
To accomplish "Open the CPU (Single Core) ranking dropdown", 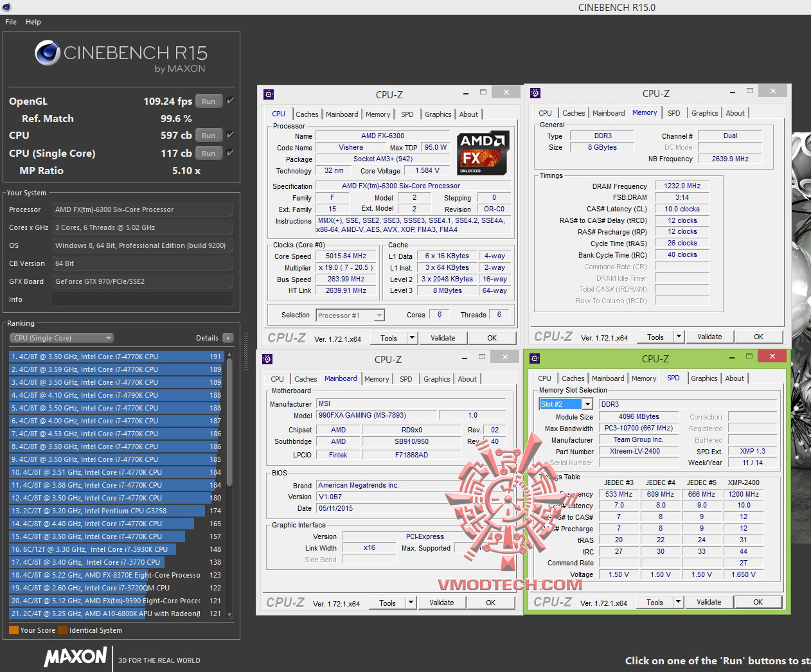I will [x=62, y=338].
